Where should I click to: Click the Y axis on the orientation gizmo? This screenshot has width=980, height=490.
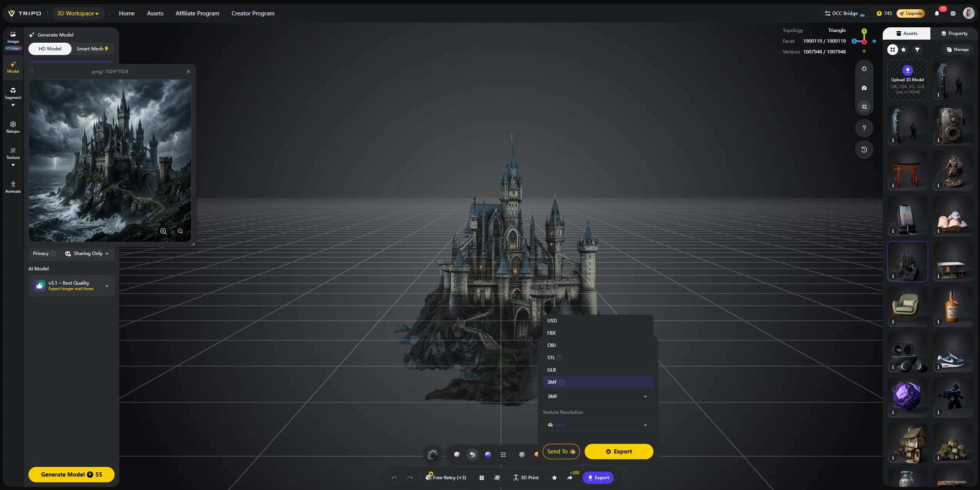[x=864, y=31]
